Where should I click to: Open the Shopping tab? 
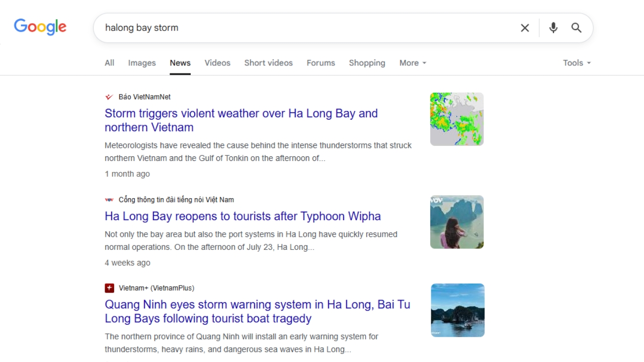pos(367,63)
